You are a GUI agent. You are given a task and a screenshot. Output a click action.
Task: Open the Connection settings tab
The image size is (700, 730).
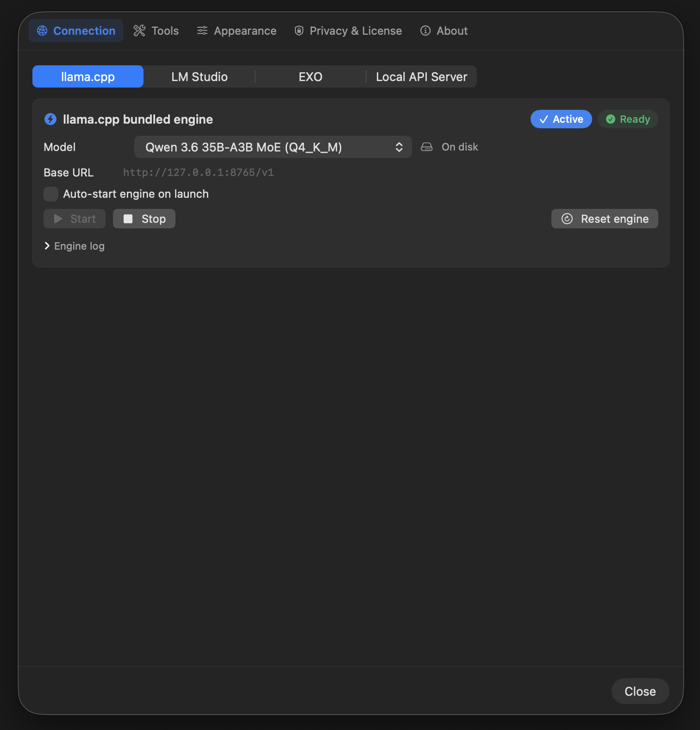[76, 31]
